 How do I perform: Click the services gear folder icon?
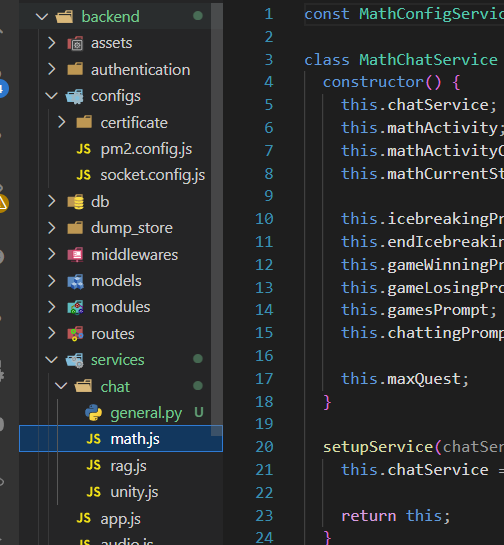point(75,360)
